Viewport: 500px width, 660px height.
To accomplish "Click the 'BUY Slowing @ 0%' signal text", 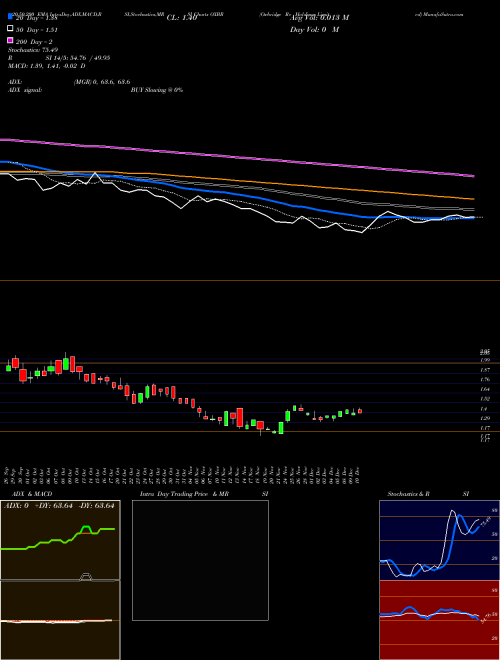I will point(157,90).
